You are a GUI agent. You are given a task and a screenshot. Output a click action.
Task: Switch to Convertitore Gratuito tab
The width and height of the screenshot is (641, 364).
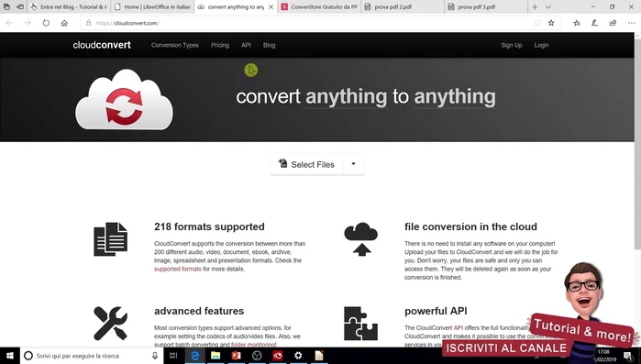[x=319, y=7]
